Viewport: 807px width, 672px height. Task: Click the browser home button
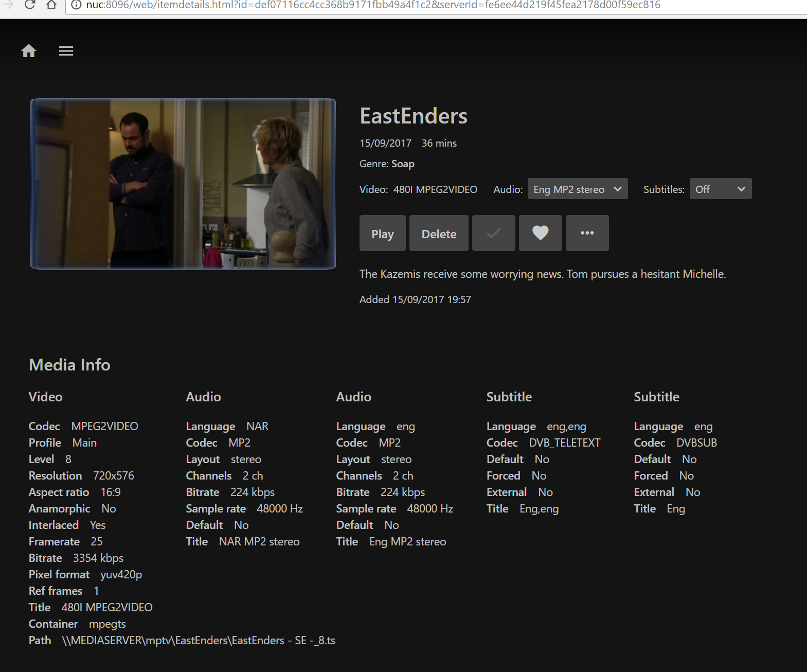point(51,5)
